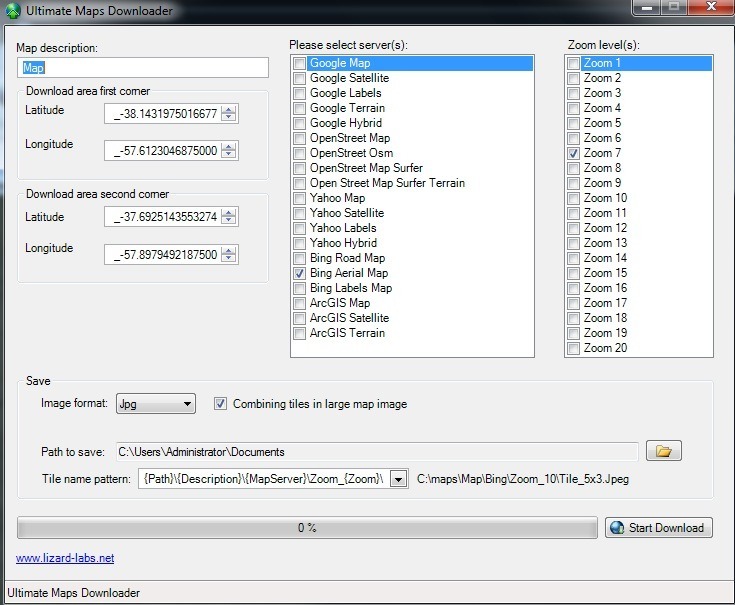Enable the Yahoo Labels checkbox

[x=299, y=228]
